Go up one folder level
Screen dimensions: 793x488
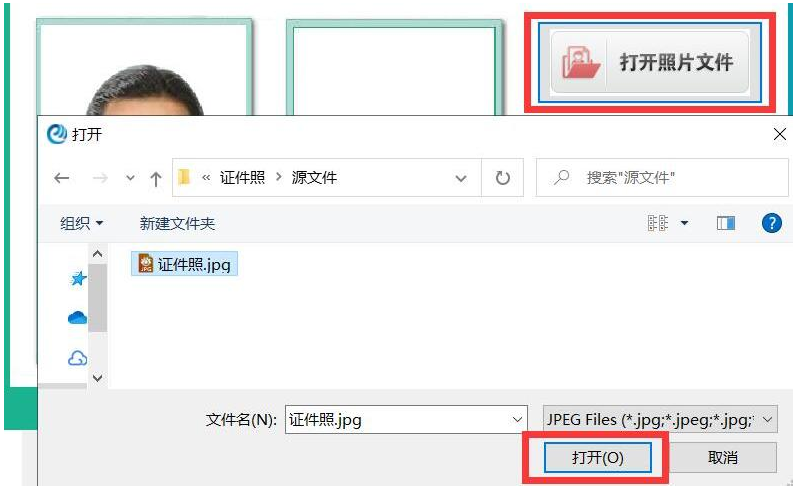tap(156, 179)
